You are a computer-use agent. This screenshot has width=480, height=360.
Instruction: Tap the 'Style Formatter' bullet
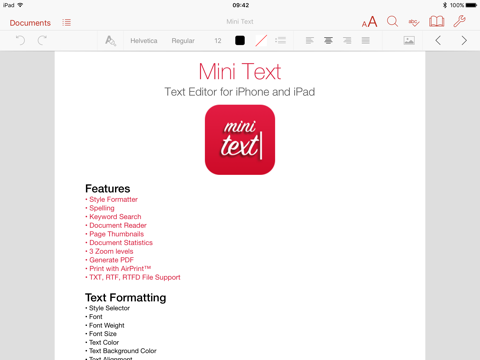click(112, 199)
